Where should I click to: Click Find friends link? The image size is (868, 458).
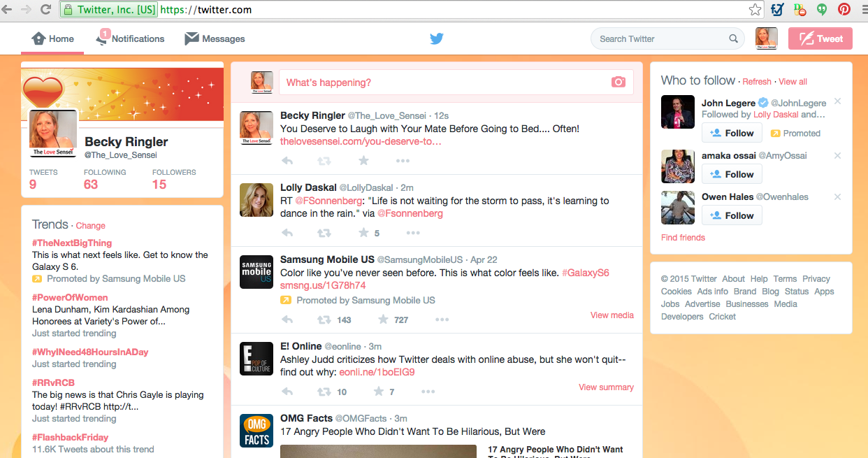click(x=683, y=238)
